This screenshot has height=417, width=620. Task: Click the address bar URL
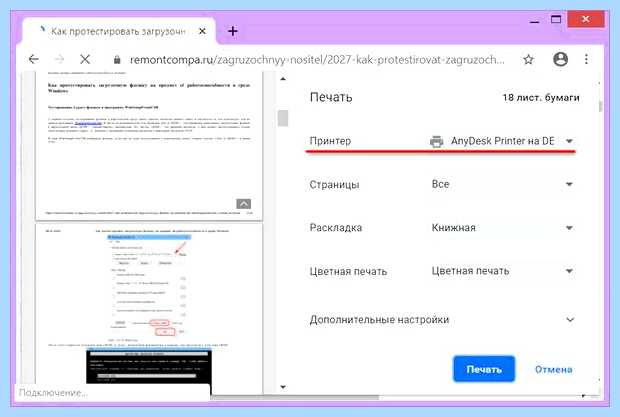click(x=317, y=60)
